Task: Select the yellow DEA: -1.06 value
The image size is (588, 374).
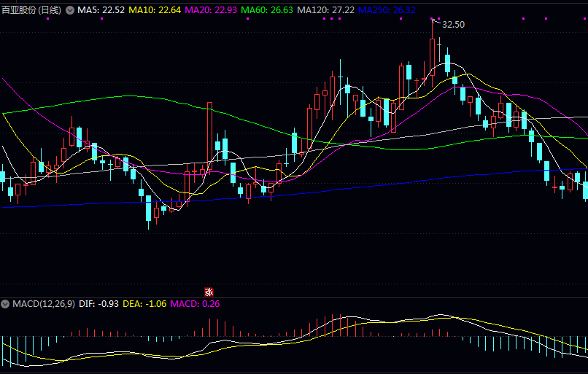Action: (x=144, y=303)
